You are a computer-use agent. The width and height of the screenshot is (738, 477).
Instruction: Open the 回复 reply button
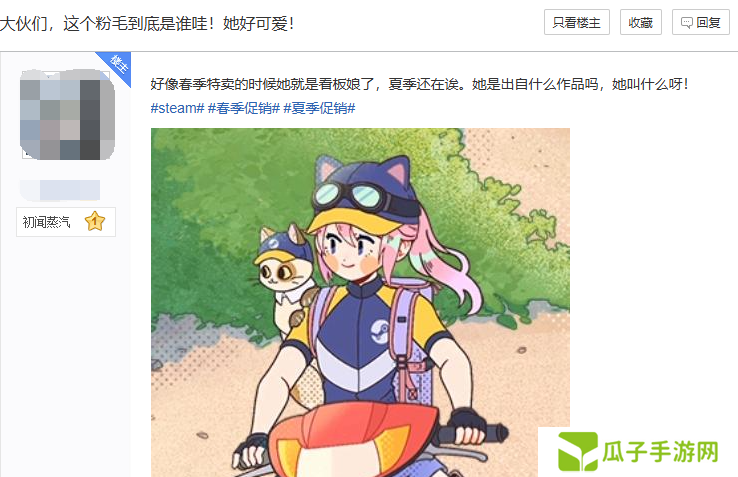tap(700, 22)
